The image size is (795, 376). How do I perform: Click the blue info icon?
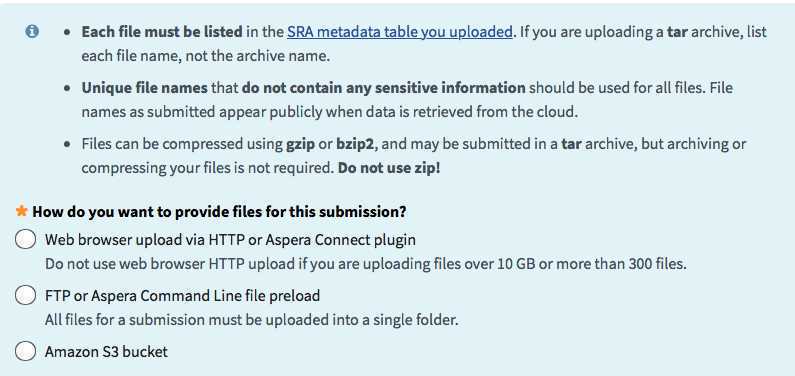(x=31, y=32)
